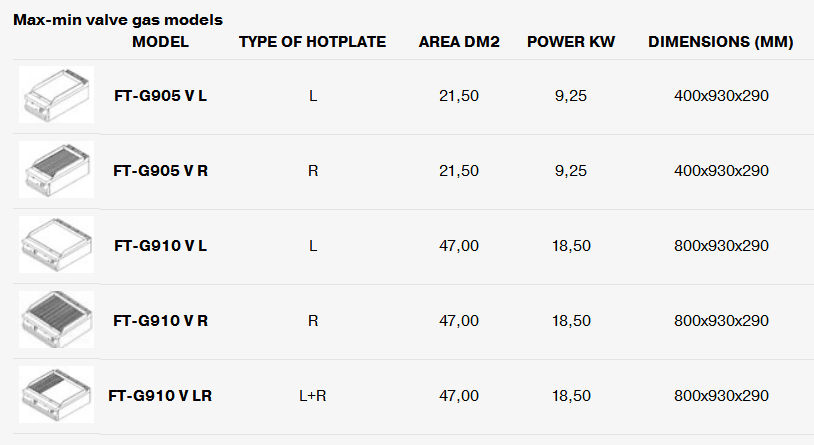Click the FT-G910 V LR product image
Viewport: 814px width, 445px height.
pos(57,394)
